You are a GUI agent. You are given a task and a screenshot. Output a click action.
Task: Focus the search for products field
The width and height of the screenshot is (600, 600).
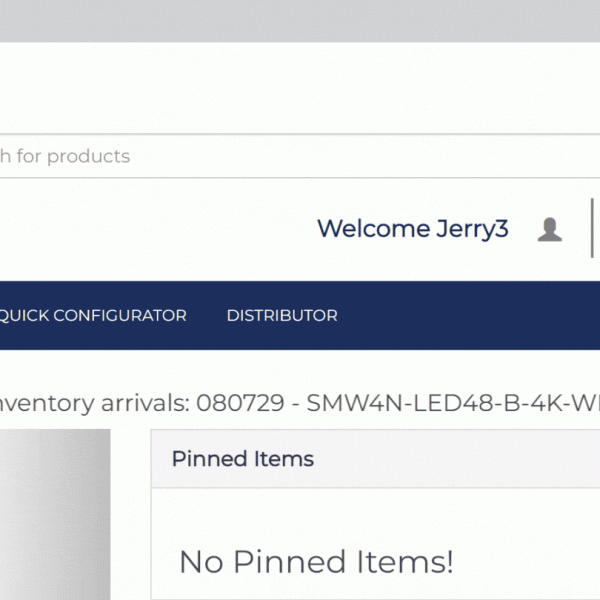tap(300, 156)
